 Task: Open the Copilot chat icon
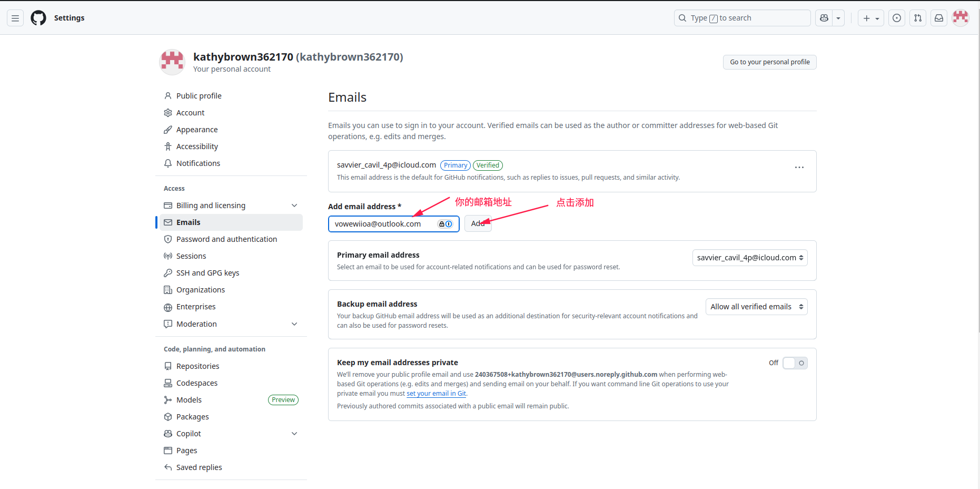(824, 18)
